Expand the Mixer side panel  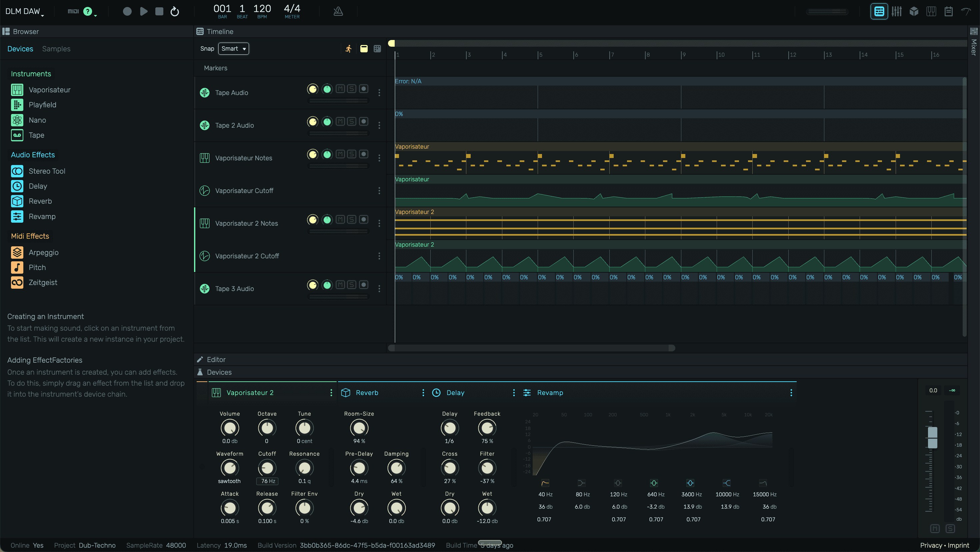(x=974, y=42)
